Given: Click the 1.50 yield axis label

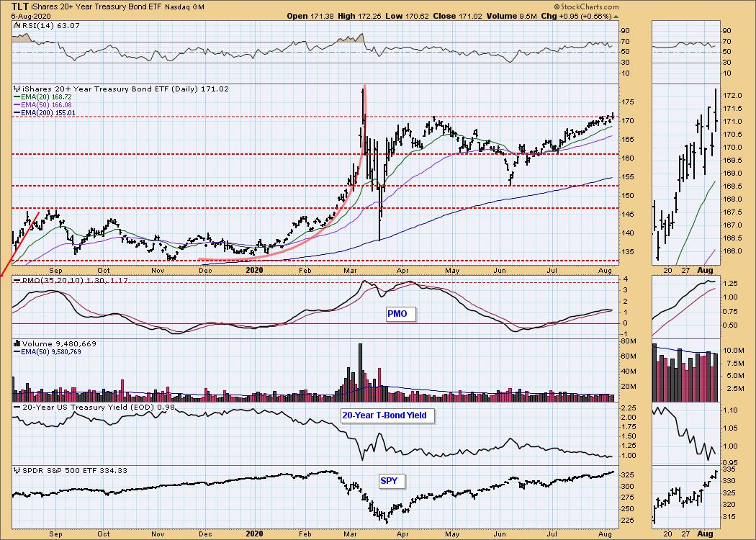Looking at the screenshot, I should point(629,436).
